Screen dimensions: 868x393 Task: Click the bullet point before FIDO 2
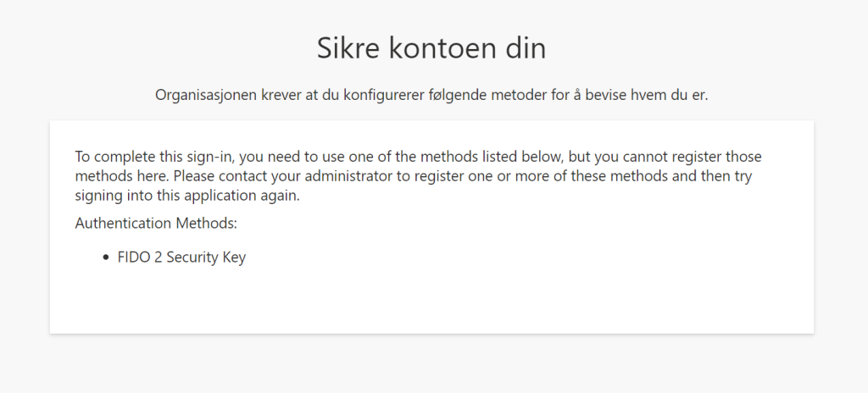pyautogui.click(x=106, y=257)
